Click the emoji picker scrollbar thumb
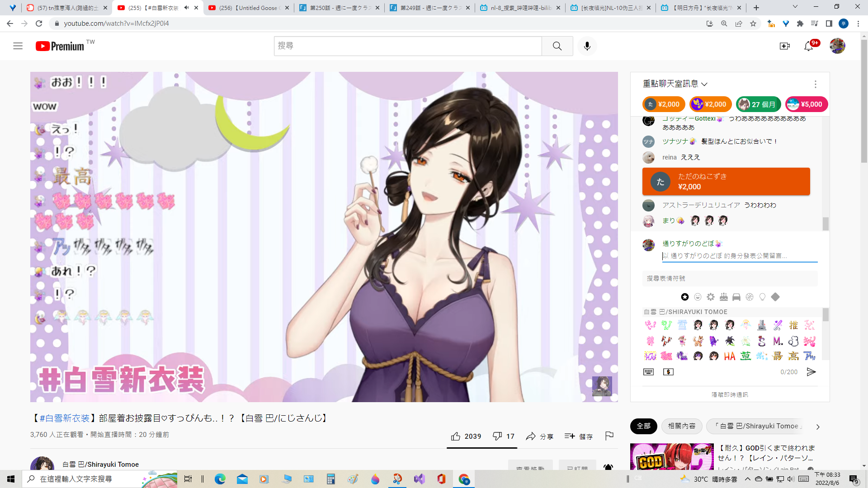The height and width of the screenshot is (488, 868). [826, 314]
